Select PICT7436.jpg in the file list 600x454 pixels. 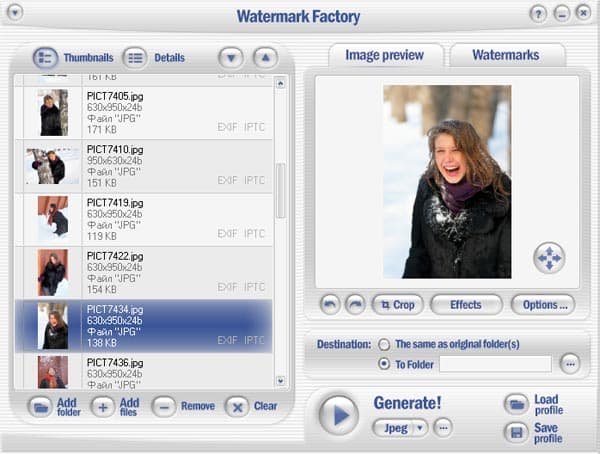pos(143,371)
